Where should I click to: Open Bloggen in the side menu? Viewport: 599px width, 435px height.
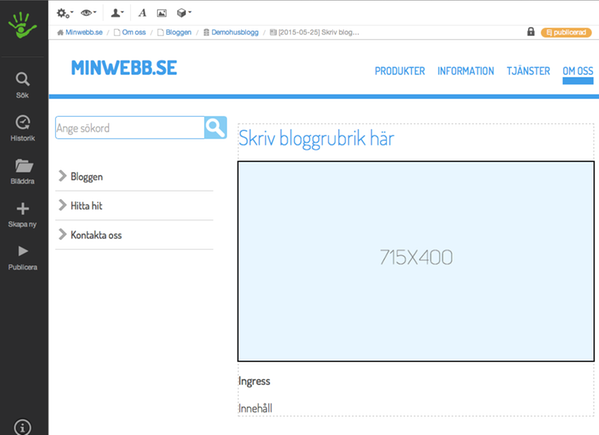87,177
